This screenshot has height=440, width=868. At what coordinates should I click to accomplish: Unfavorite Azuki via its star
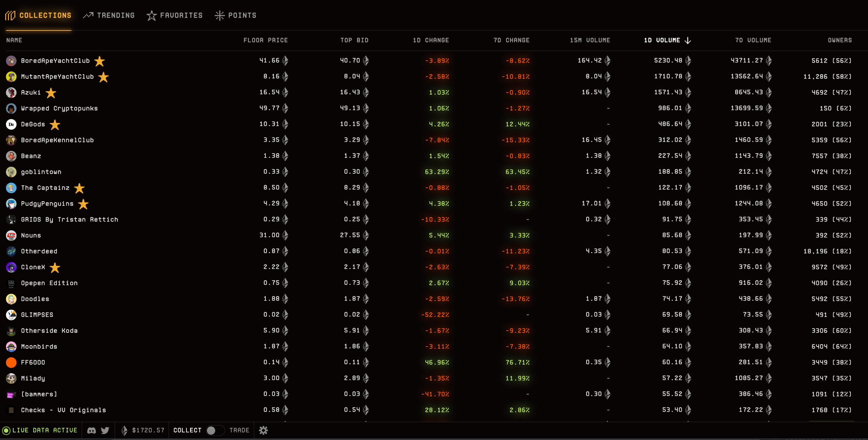51,93
